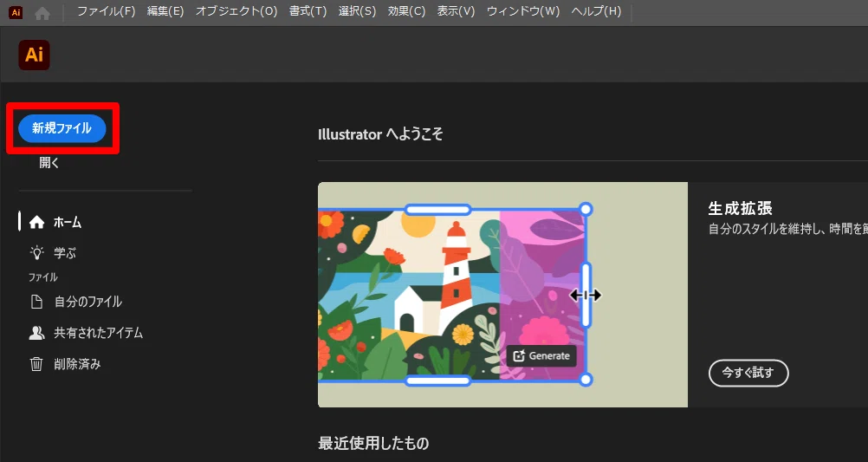The width and height of the screenshot is (868, 462).
Task: Open the 書式(T) menu
Action: [x=308, y=11]
